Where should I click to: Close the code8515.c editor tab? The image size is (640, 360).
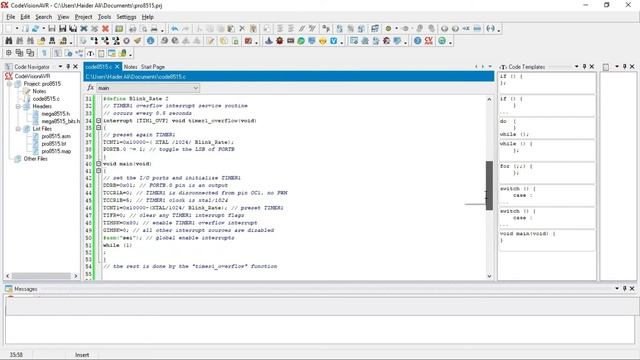click(x=117, y=67)
